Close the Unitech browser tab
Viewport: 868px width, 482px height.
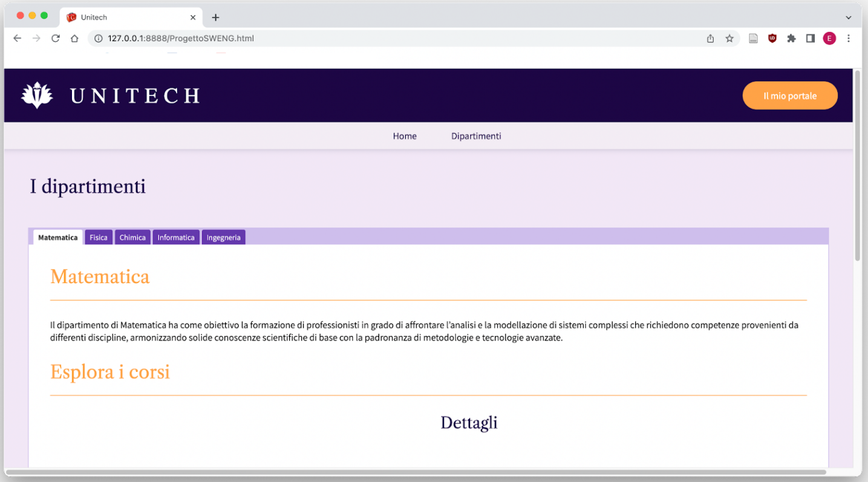pyautogui.click(x=193, y=18)
